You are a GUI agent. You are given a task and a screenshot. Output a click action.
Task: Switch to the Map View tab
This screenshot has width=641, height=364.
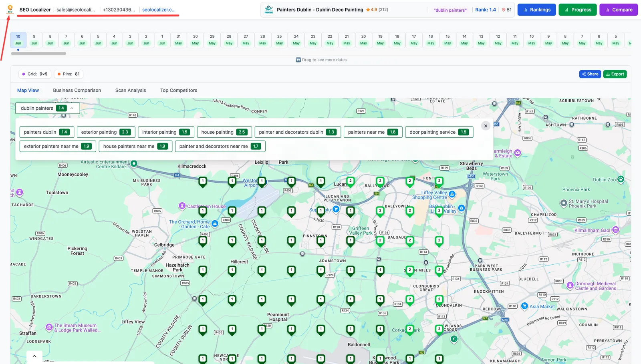[x=28, y=90]
